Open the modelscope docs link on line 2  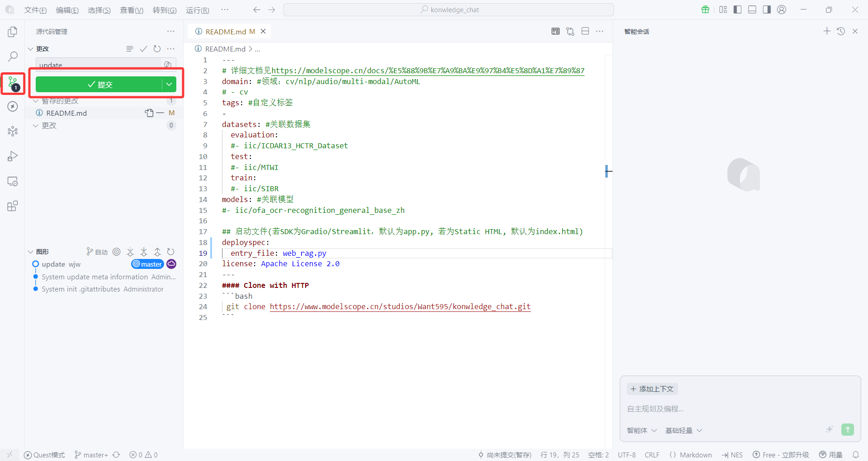[x=428, y=71]
